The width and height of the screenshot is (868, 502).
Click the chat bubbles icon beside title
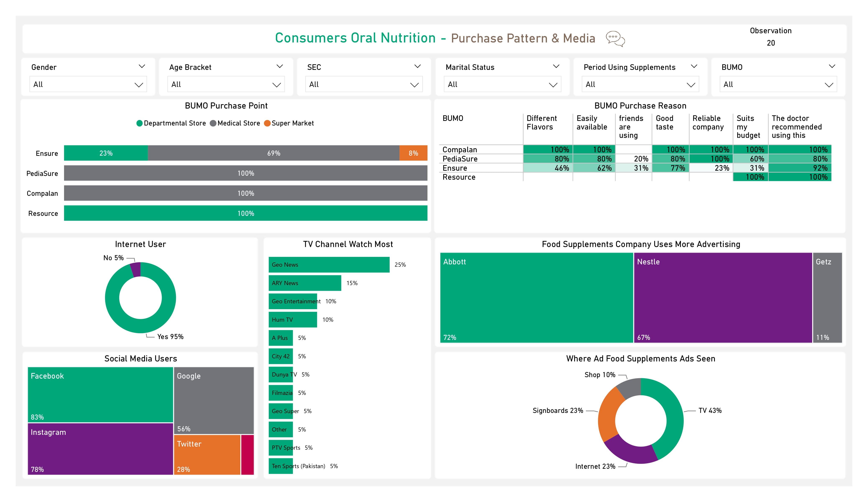tap(615, 38)
